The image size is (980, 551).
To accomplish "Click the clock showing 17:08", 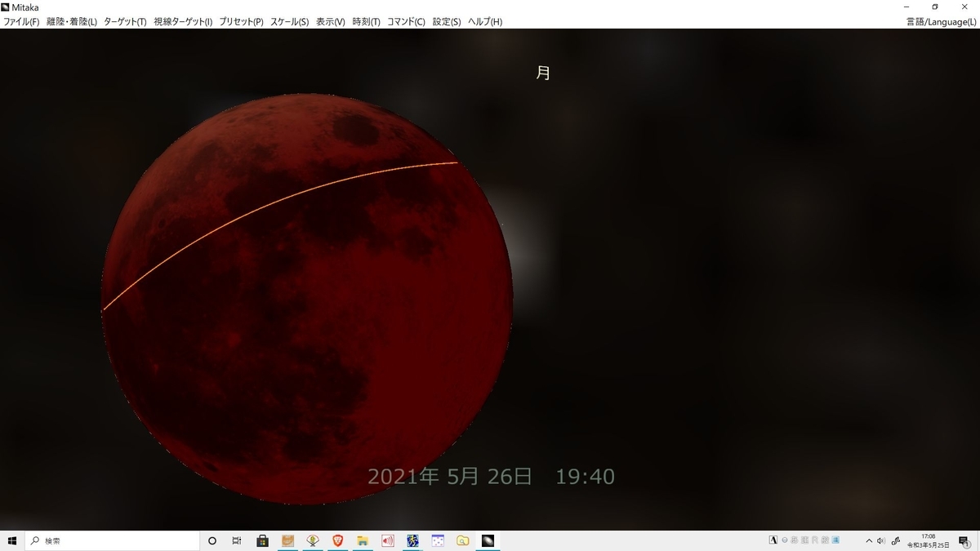I will (928, 540).
